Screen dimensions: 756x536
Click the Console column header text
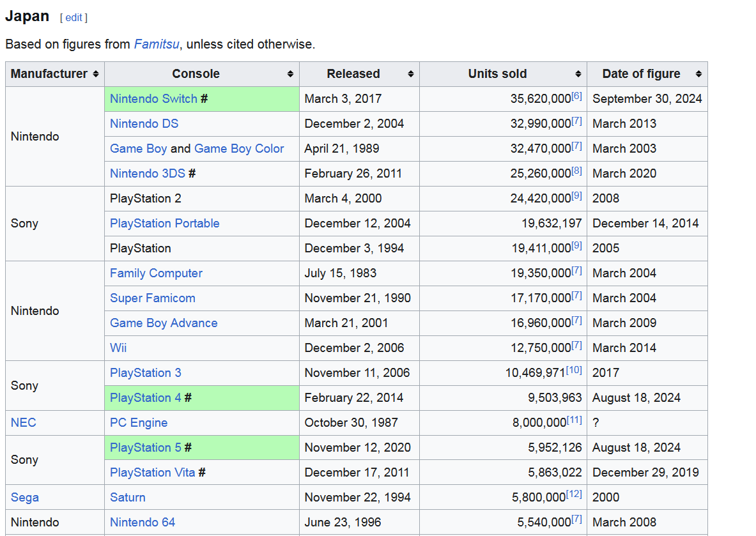point(196,73)
